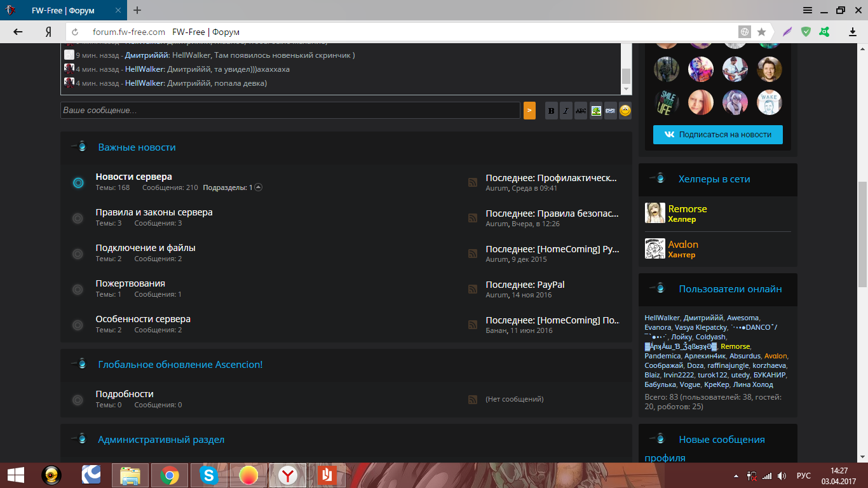Image resolution: width=868 pixels, height=488 pixels.
Task: Send chat message with orange arrow button
Action: click(x=529, y=111)
